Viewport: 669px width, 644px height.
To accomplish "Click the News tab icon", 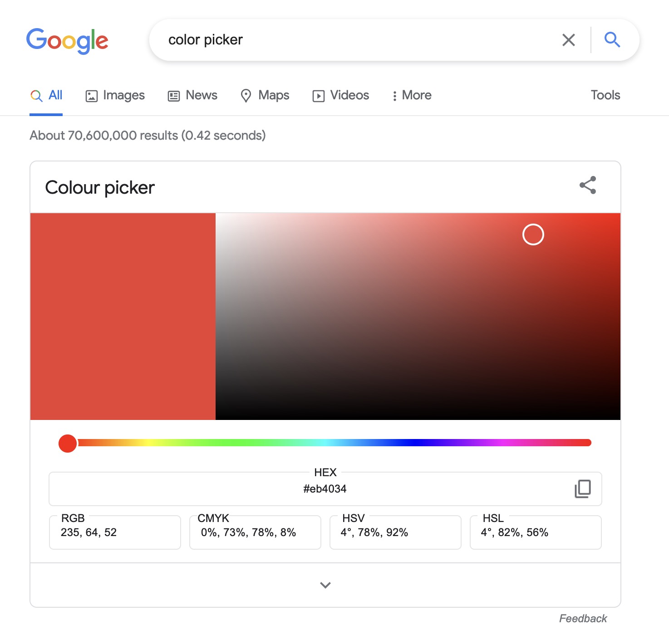I will pos(173,96).
